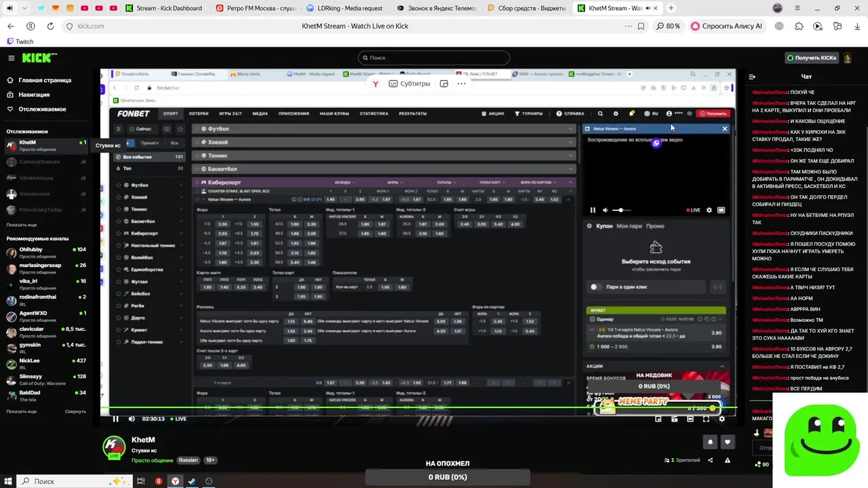Click Показать еще under followed channels

tap(21, 224)
